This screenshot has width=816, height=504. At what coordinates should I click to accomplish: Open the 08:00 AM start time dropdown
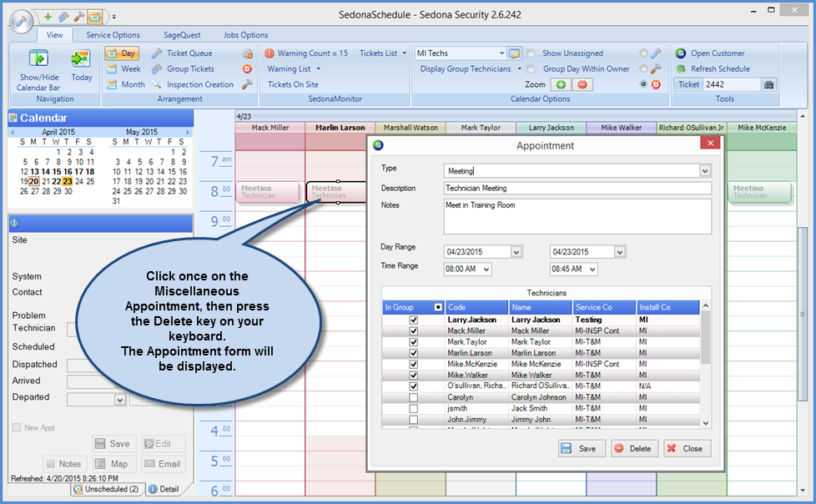point(486,270)
